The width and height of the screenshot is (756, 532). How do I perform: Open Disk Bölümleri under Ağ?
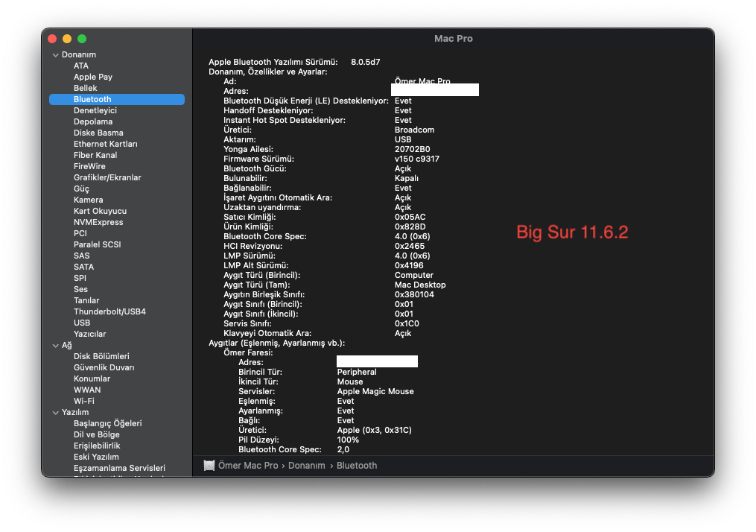point(101,356)
